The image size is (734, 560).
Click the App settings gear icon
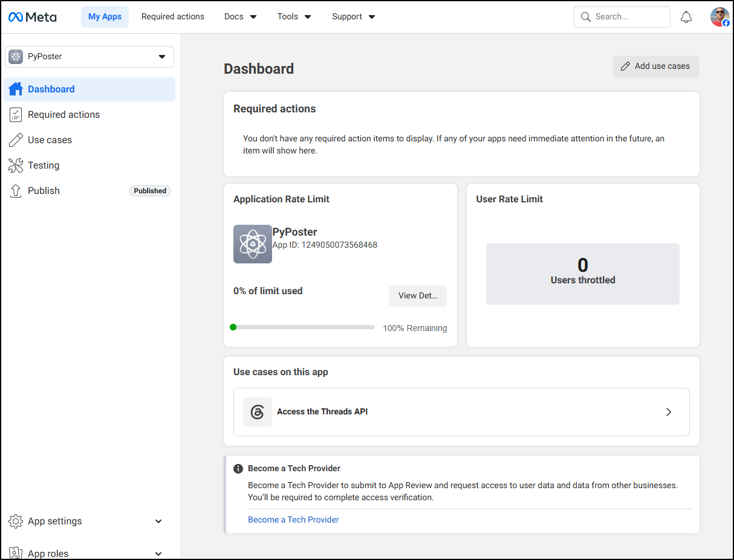[x=16, y=521]
